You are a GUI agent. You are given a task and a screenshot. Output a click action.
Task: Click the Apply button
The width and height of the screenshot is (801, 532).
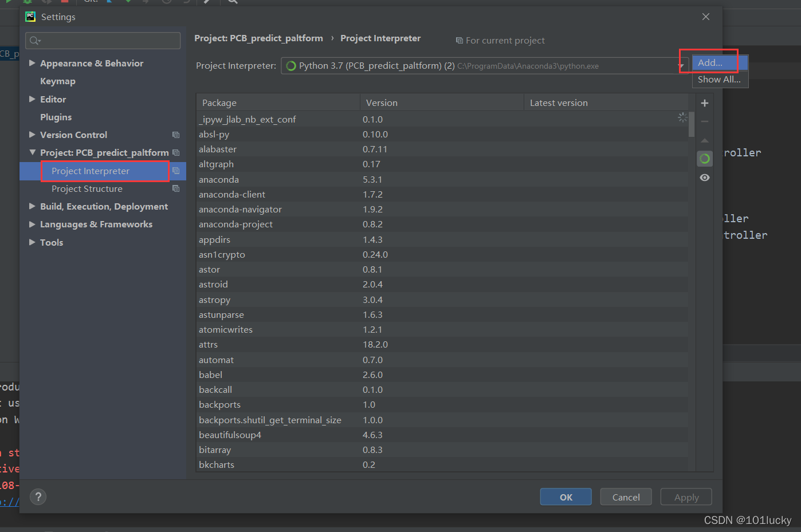(x=686, y=497)
